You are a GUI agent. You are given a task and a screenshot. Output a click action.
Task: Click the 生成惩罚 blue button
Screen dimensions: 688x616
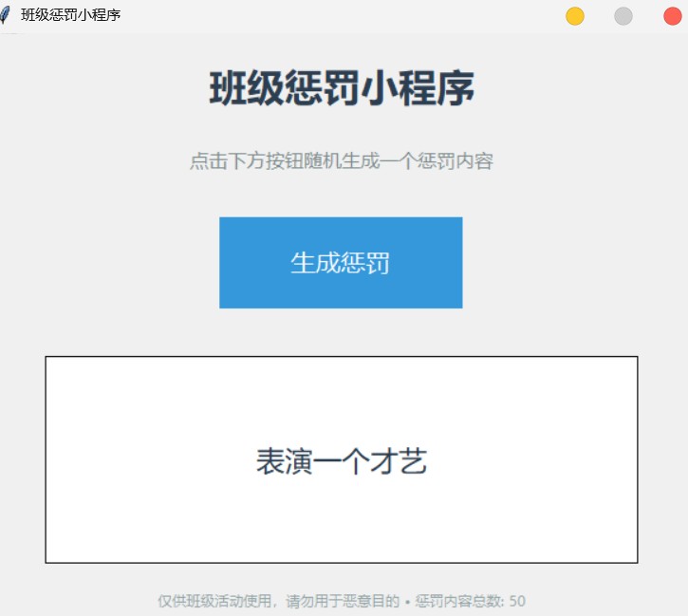(341, 263)
